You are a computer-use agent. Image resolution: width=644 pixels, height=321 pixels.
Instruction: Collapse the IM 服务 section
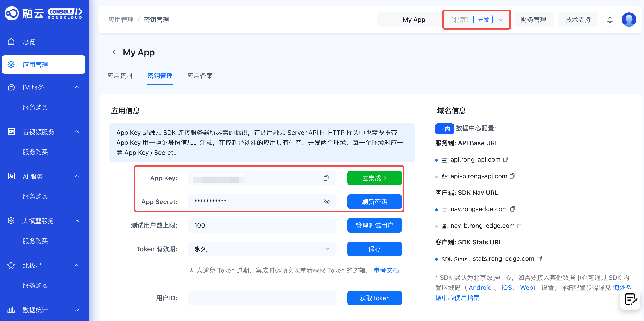point(77,87)
